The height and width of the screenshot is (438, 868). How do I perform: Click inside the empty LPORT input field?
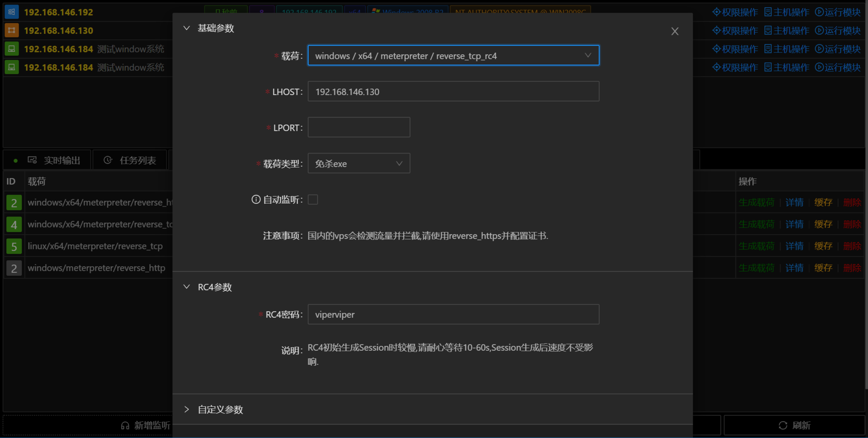359,127
